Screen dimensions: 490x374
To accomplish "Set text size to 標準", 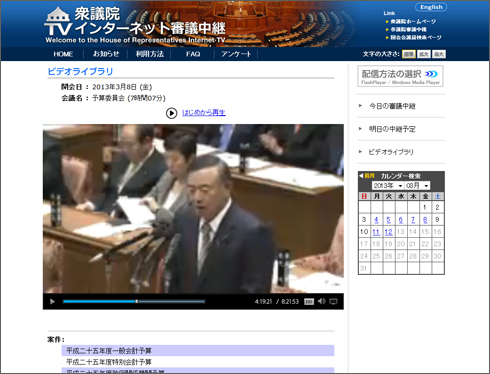I will coord(409,54).
